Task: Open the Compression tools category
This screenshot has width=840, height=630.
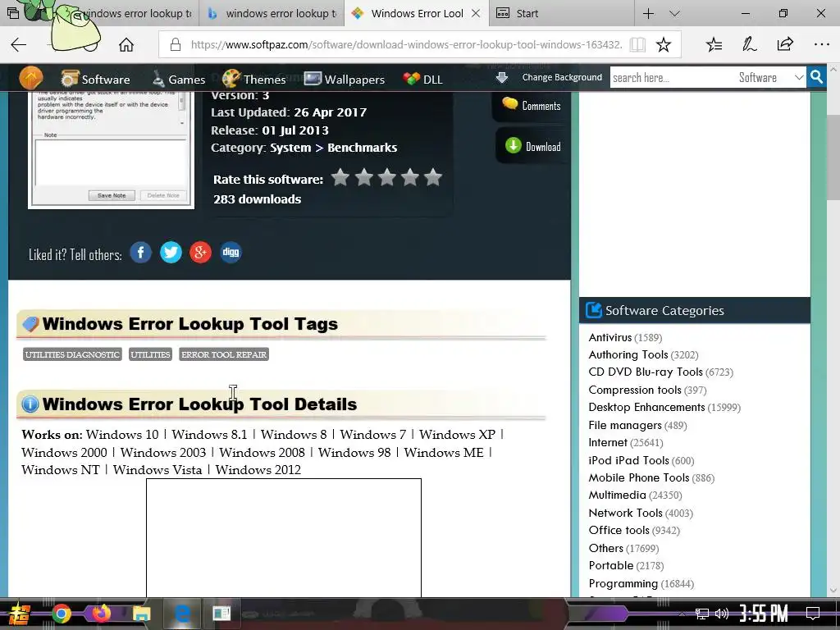Action: pos(635,390)
